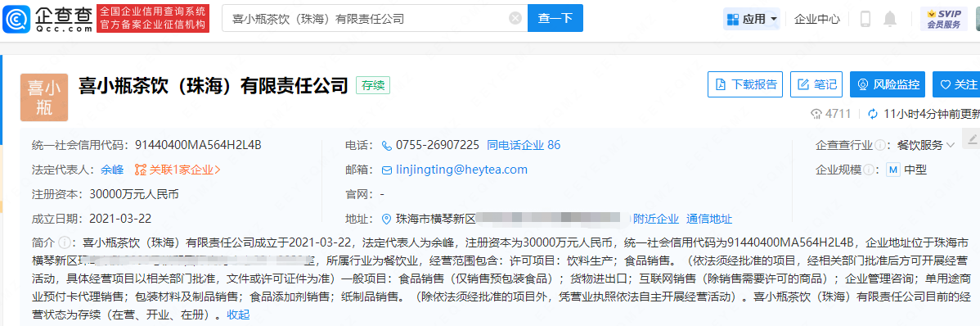Click the company title 喜小瓶茶饮（珠海）有限责任公司

tap(214, 85)
